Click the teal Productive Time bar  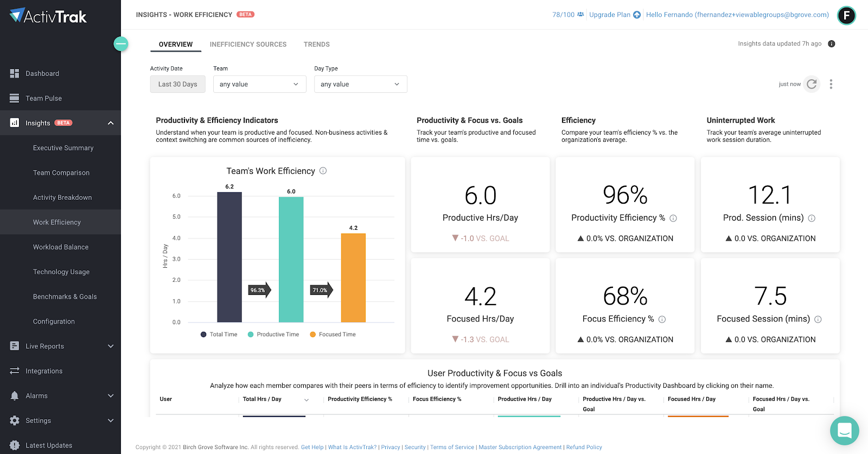(291, 259)
